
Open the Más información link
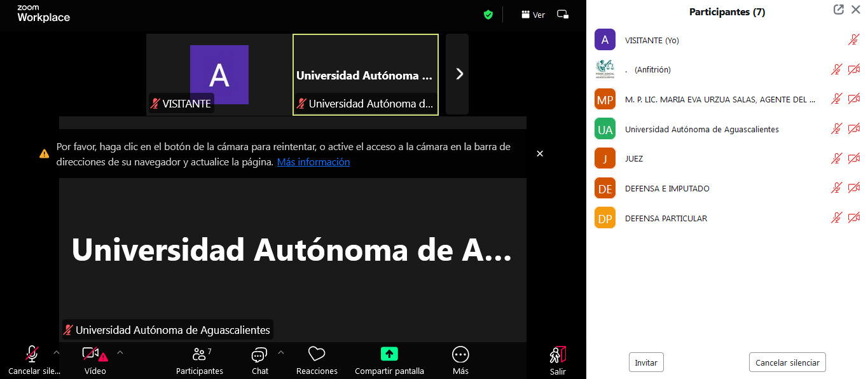pyautogui.click(x=313, y=162)
